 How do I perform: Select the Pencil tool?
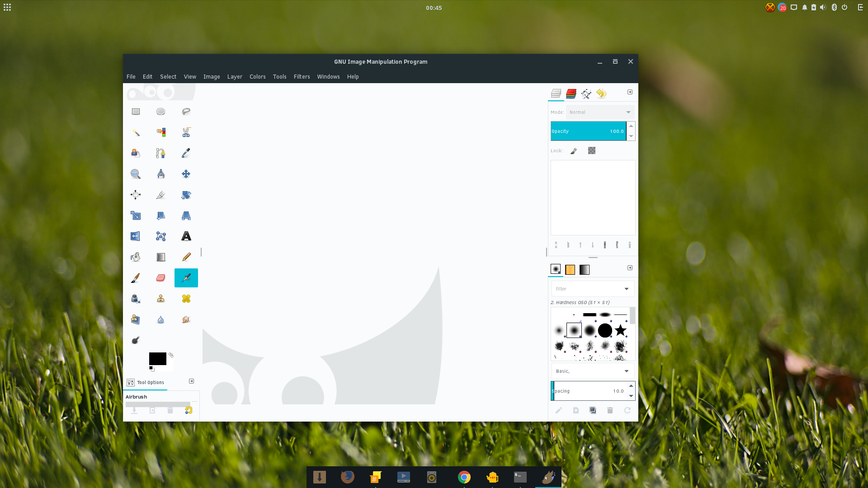click(x=186, y=257)
